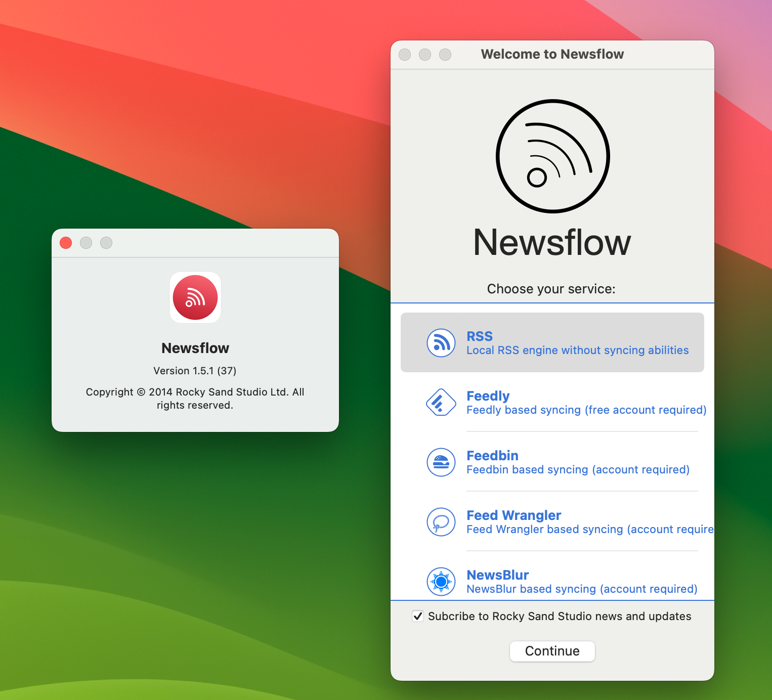Select 'Local RSS engine without syncing abilities' text

pos(577,351)
